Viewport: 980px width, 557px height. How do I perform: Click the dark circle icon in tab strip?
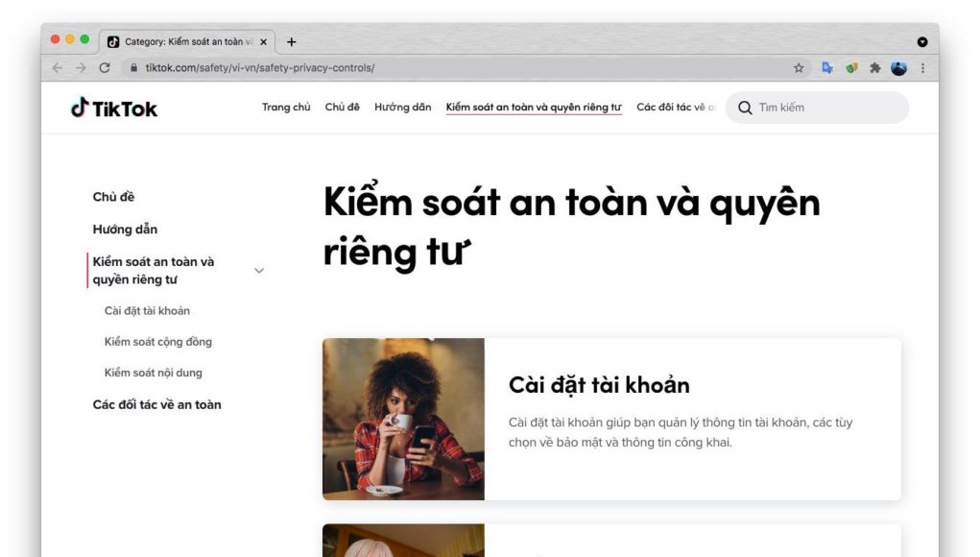click(922, 42)
